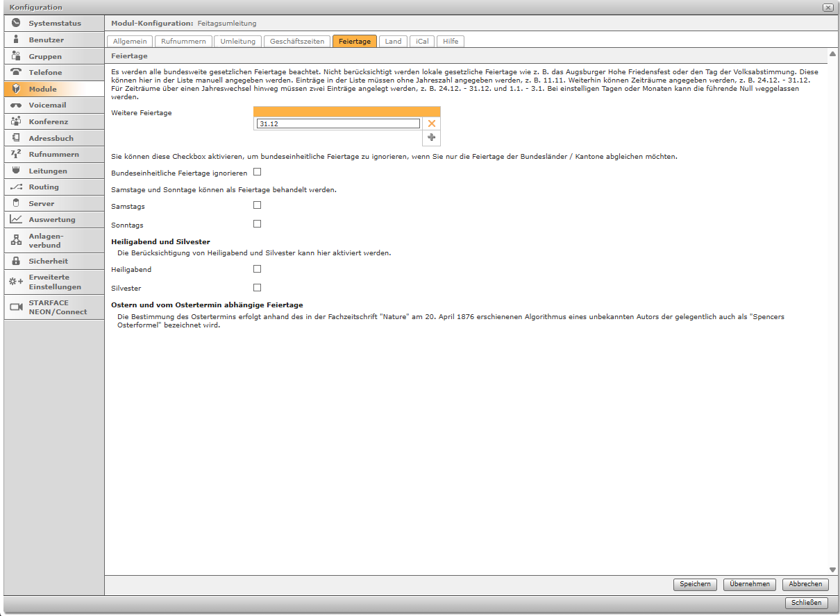This screenshot has height=616, width=840.
Task: Click into the 31.12 holiday text field
Action: (x=337, y=123)
